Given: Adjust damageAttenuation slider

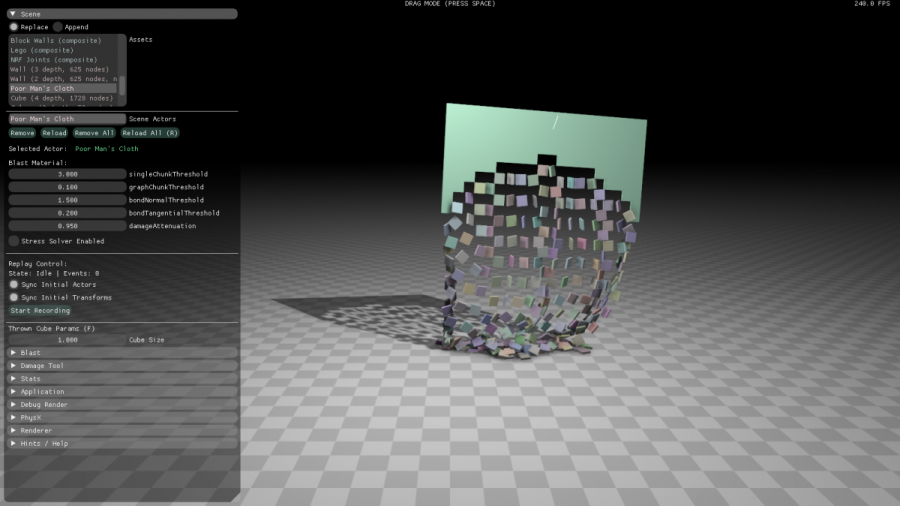Looking at the screenshot, I should pyautogui.click(x=67, y=226).
